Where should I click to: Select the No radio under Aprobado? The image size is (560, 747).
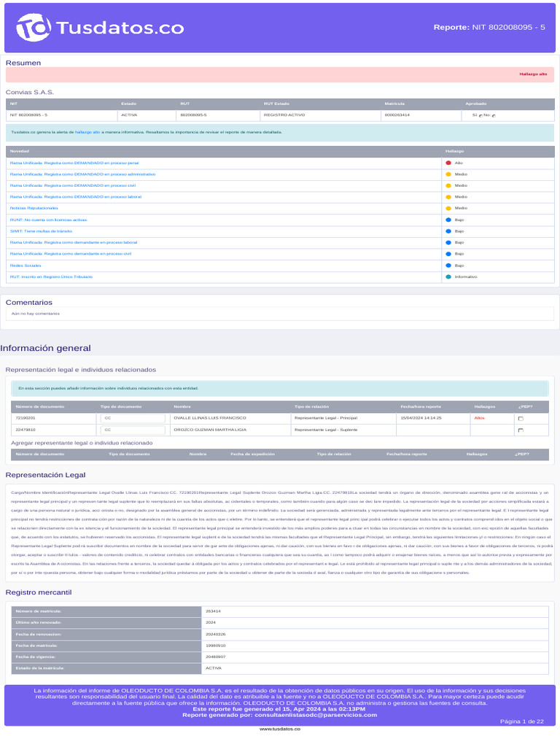494,116
